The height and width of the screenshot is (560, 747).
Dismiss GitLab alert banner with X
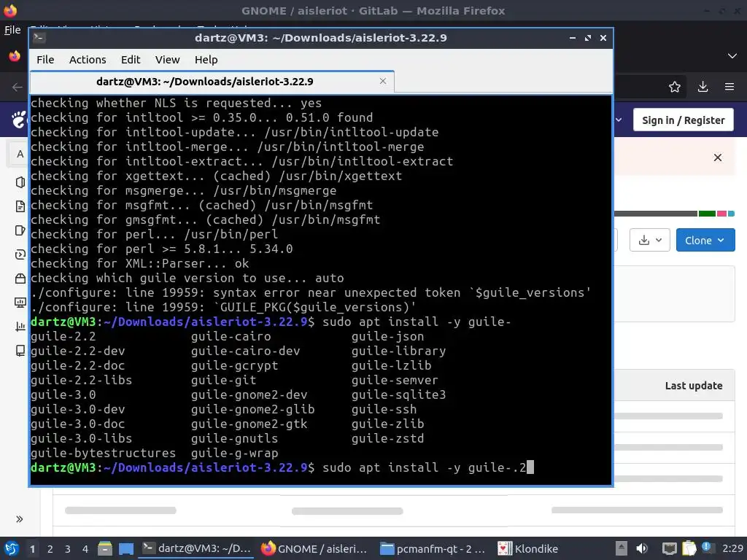[x=718, y=157]
